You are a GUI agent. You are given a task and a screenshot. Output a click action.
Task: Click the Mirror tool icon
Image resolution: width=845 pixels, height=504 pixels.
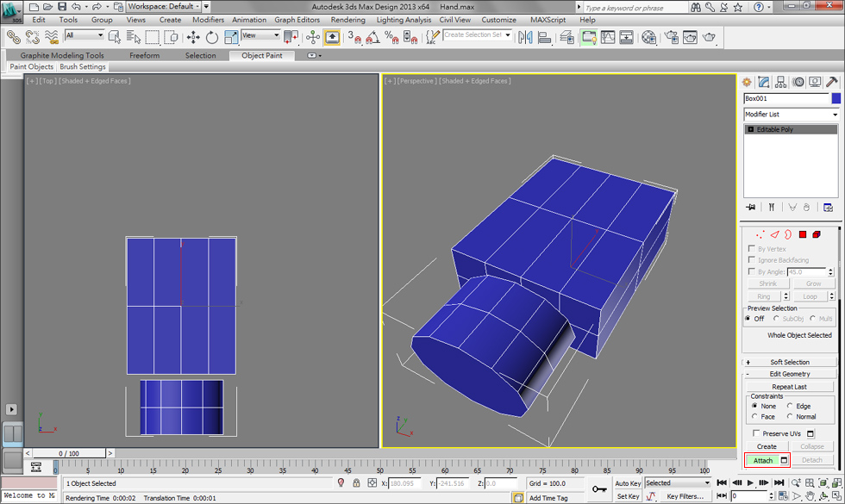(x=526, y=37)
